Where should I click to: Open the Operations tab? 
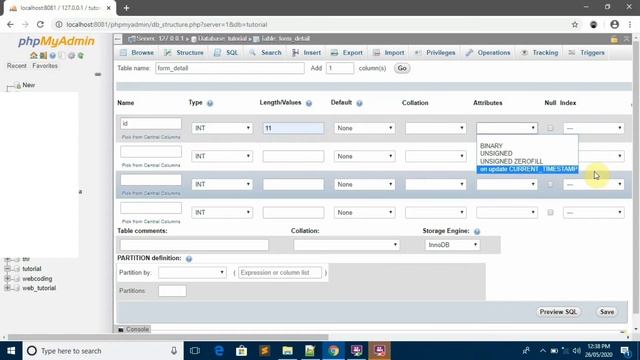click(488, 53)
